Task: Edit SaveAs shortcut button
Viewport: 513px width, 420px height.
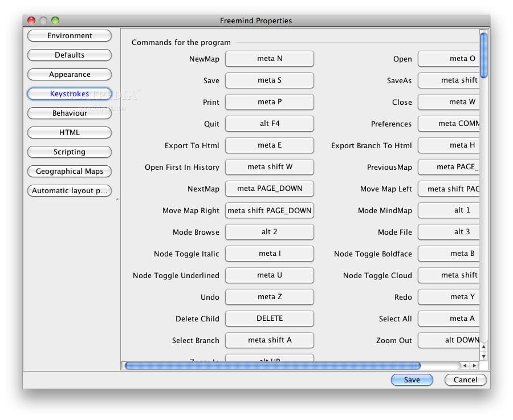Action: 449,80
